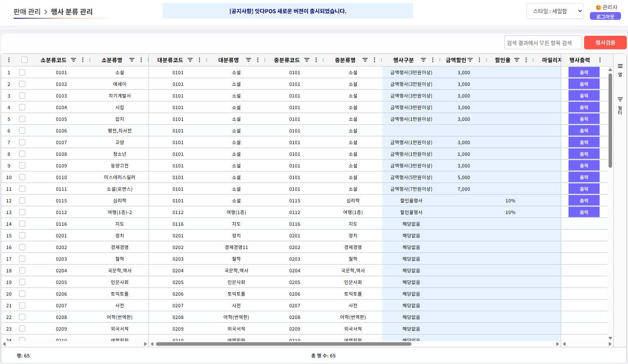The image size is (628, 364).
Task: Click filter icon on 행사구분 column
Action: click(x=423, y=60)
